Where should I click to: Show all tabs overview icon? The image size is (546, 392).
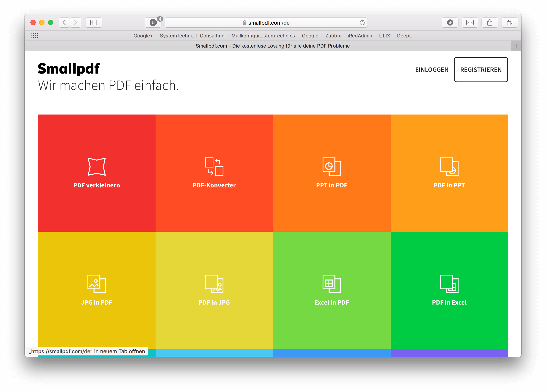[509, 23]
